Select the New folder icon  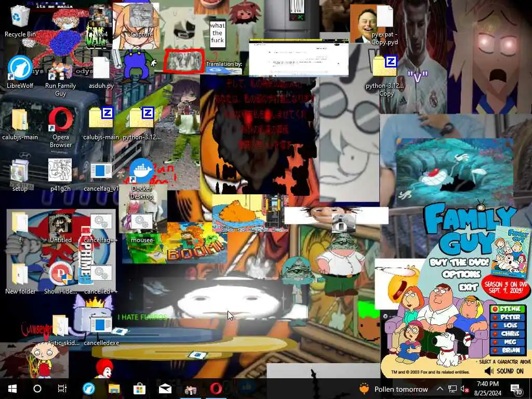coord(20,274)
